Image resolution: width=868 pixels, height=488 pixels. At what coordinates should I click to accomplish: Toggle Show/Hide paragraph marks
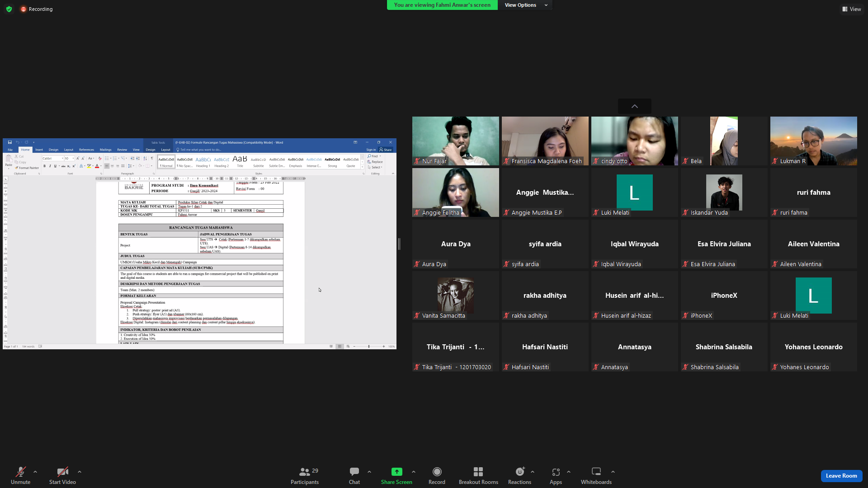point(152,158)
